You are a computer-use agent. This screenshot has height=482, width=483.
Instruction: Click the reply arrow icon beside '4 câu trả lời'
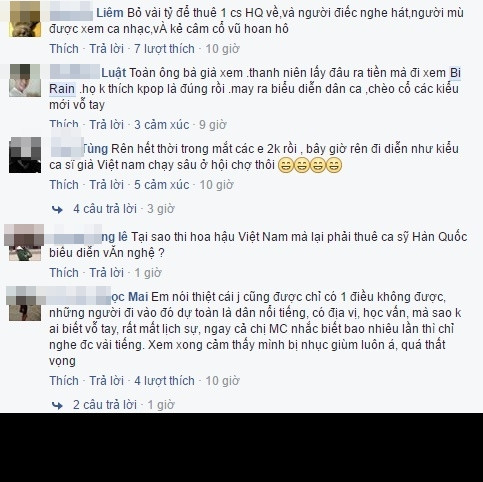tap(57, 209)
